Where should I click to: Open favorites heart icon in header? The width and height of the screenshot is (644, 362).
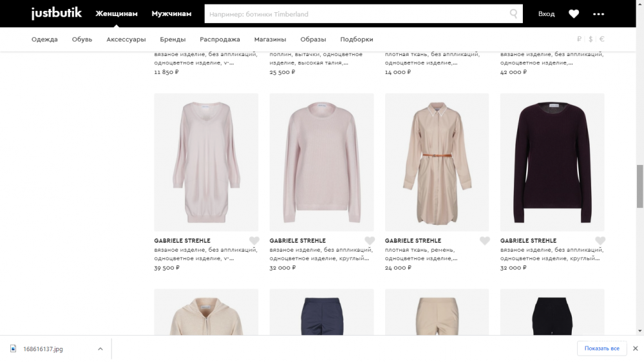click(x=574, y=14)
